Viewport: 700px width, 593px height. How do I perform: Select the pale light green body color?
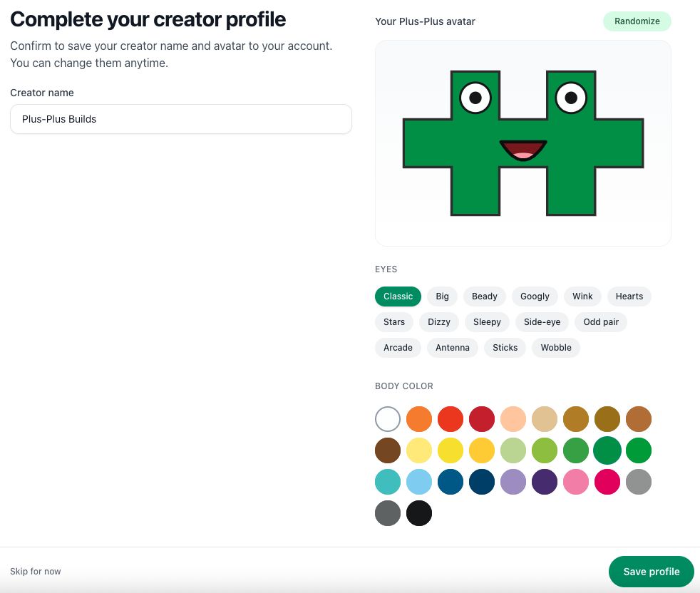pos(513,450)
